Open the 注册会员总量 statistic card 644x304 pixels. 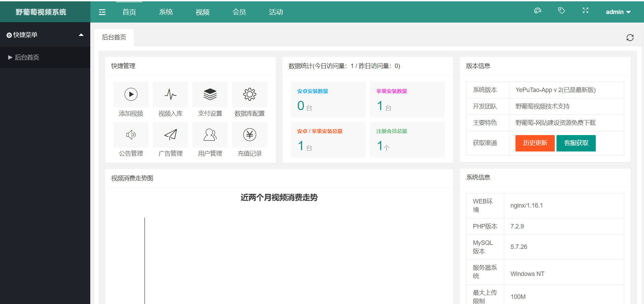point(407,140)
